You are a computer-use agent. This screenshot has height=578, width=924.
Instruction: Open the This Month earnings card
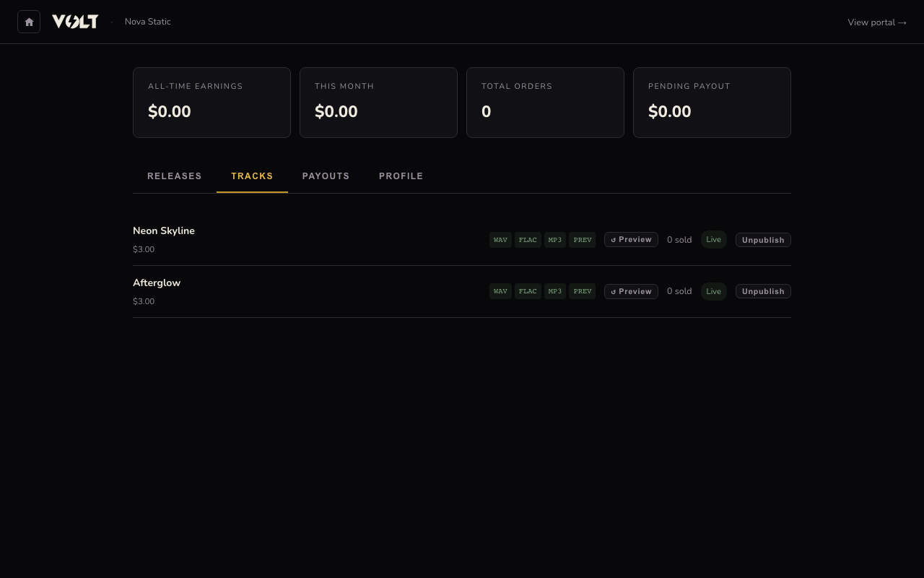pos(378,103)
